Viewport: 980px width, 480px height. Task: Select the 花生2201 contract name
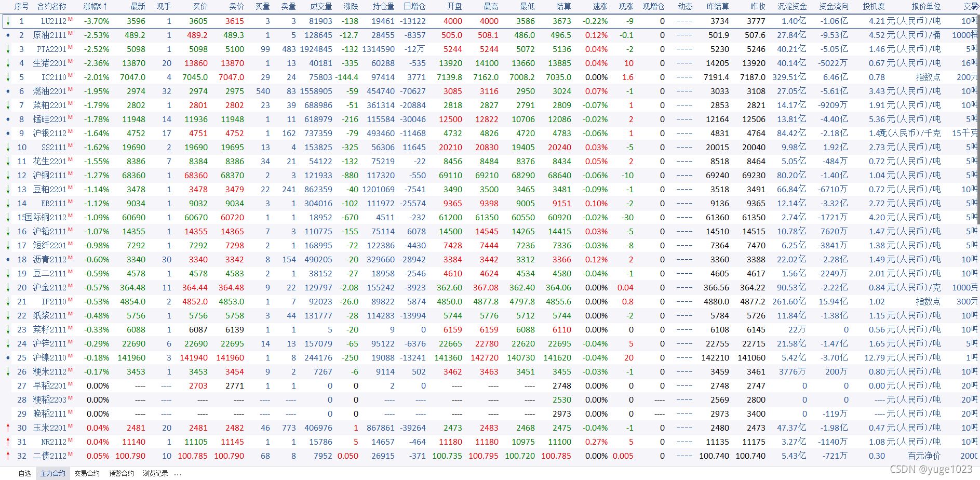tap(50, 162)
